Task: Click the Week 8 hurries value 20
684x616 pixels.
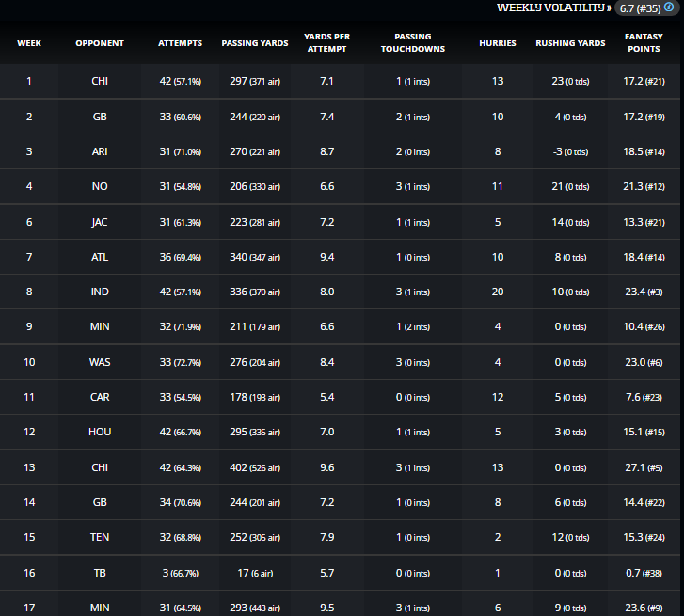Action: coord(497,292)
